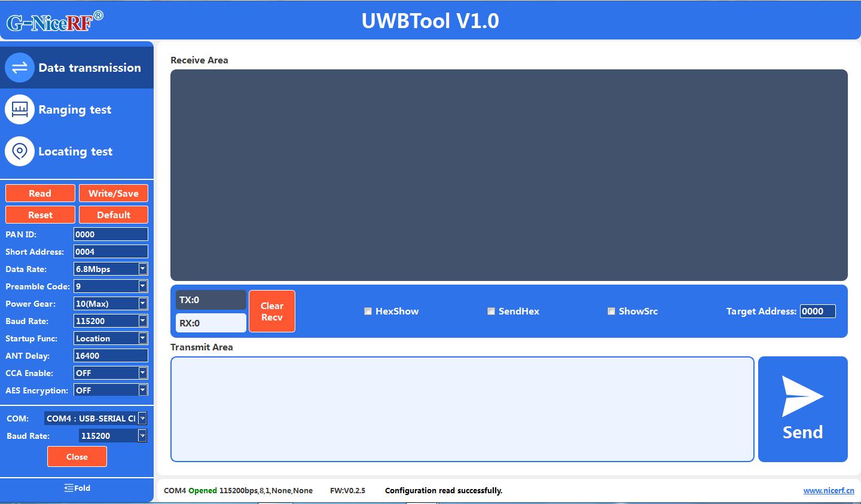Click the Write/Save button
Screen dimensions: 861x504
point(114,193)
